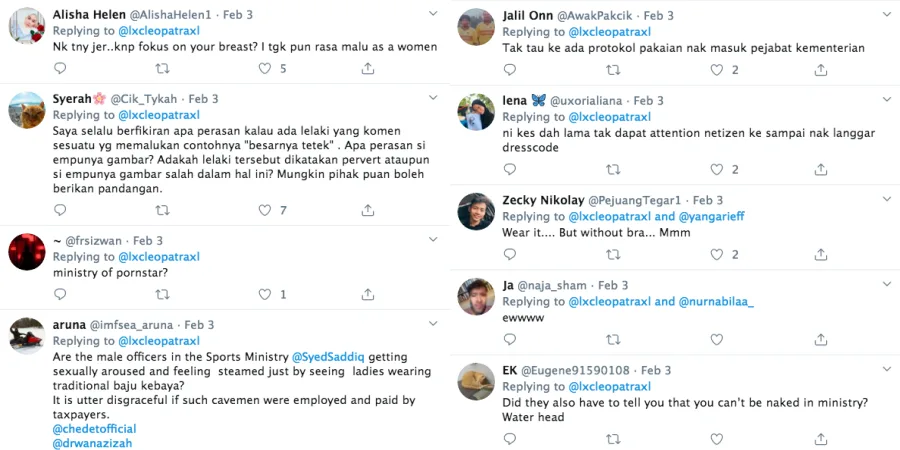Share Jalil Onn's tweet
900x450 pixels.
pyautogui.click(x=820, y=70)
